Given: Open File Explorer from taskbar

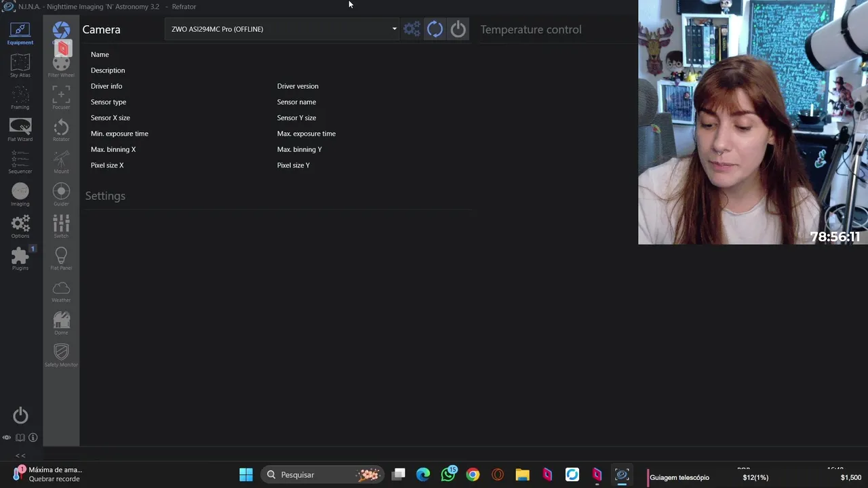Looking at the screenshot, I should coord(522,474).
